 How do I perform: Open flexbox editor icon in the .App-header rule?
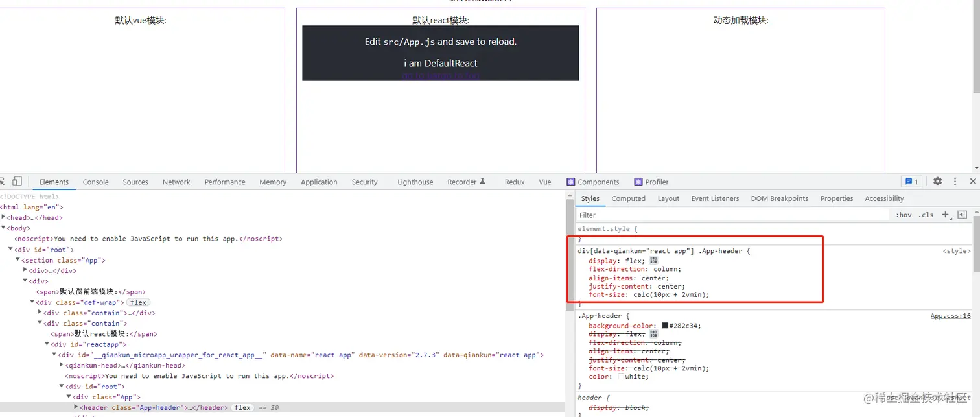click(653, 333)
